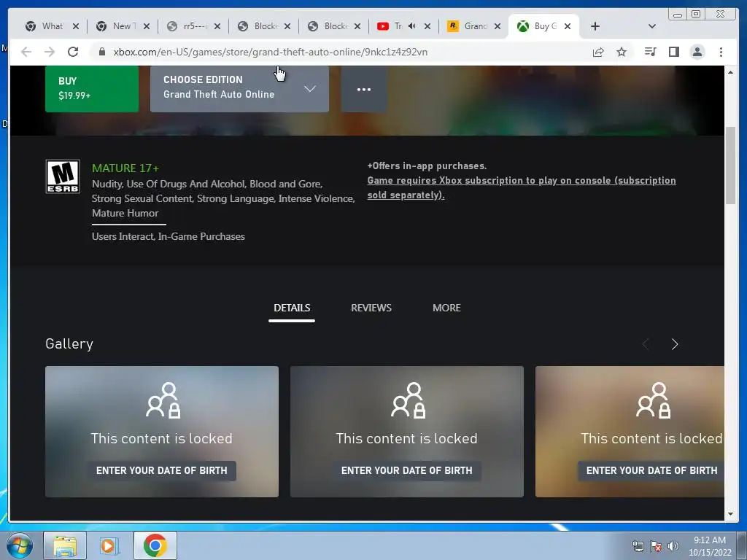
Task: Open the media control icon in toolbar
Action: 650,52
